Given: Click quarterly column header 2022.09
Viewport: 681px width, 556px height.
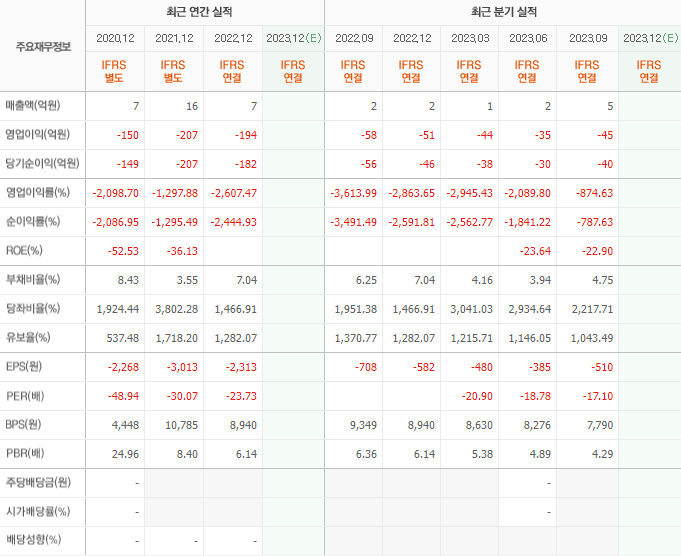Looking at the screenshot, I should pyautogui.click(x=354, y=38).
